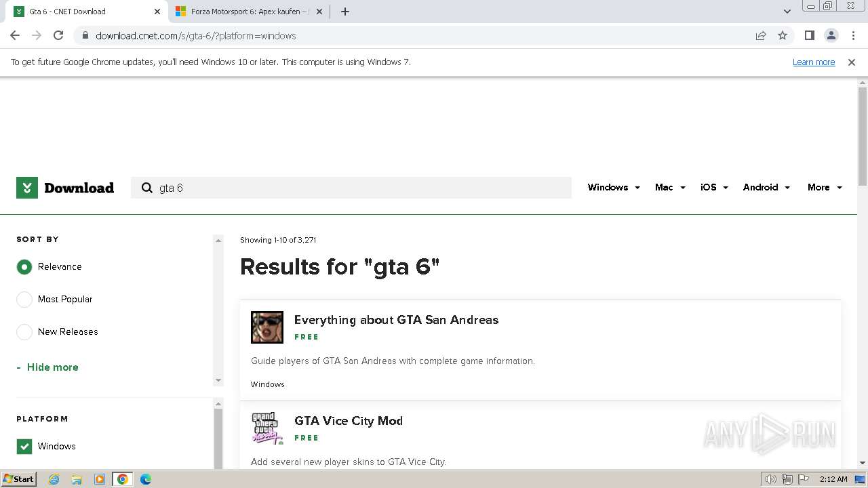Viewport: 868px width, 488px height.
Task: Open Chrome profile avatar
Action: pyautogui.click(x=831, y=35)
